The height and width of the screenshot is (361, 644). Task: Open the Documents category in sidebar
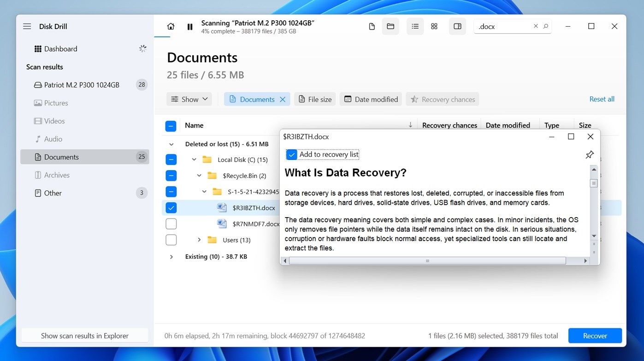(85, 157)
